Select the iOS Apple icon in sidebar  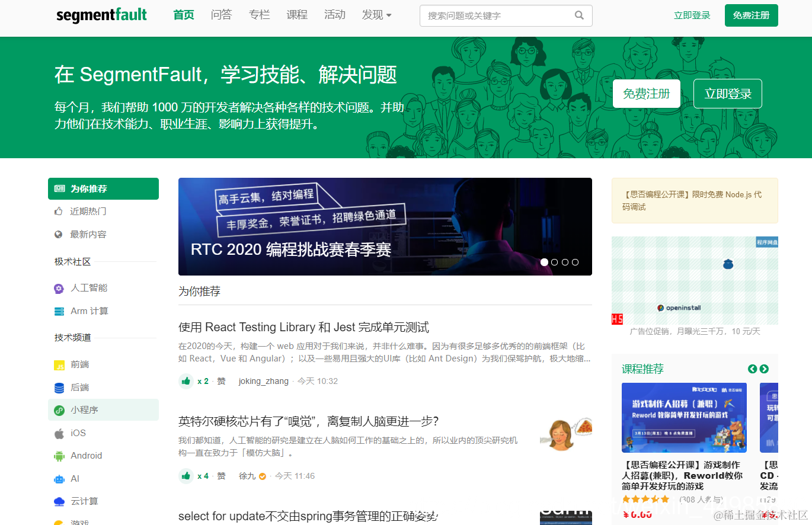tap(58, 433)
